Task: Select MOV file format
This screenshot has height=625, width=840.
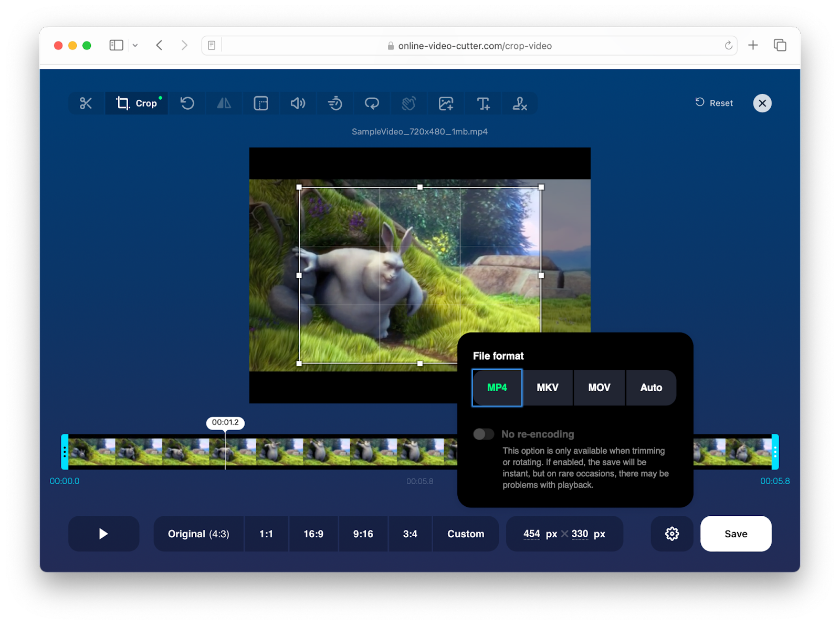Action: [599, 388]
